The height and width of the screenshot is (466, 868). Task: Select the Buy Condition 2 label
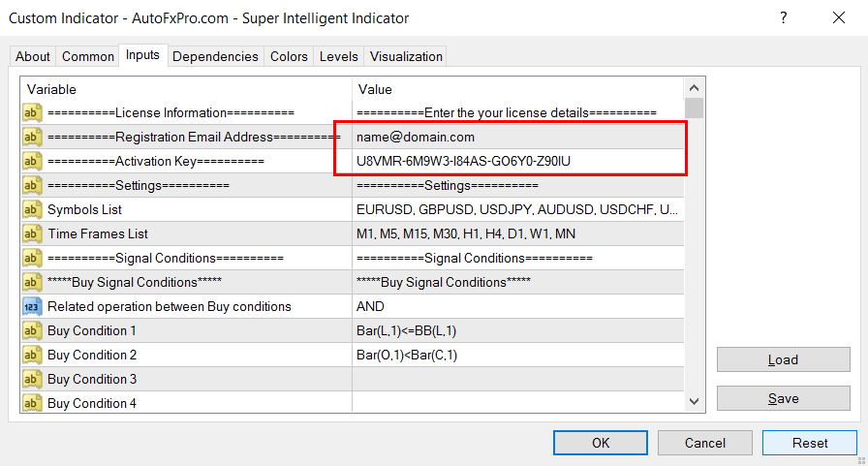pyautogui.click(x=92, y=355)
